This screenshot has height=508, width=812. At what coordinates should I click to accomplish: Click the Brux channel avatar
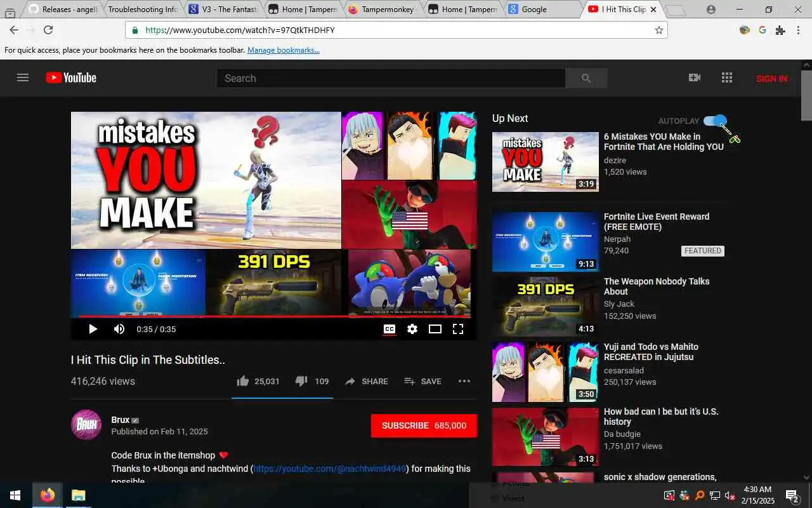coord(86,425)
